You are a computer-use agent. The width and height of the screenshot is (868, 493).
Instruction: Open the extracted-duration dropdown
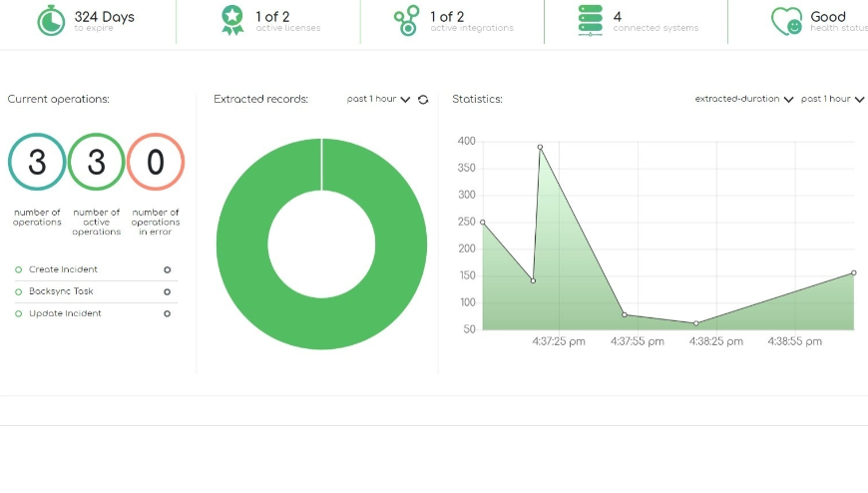pos(744,99)
